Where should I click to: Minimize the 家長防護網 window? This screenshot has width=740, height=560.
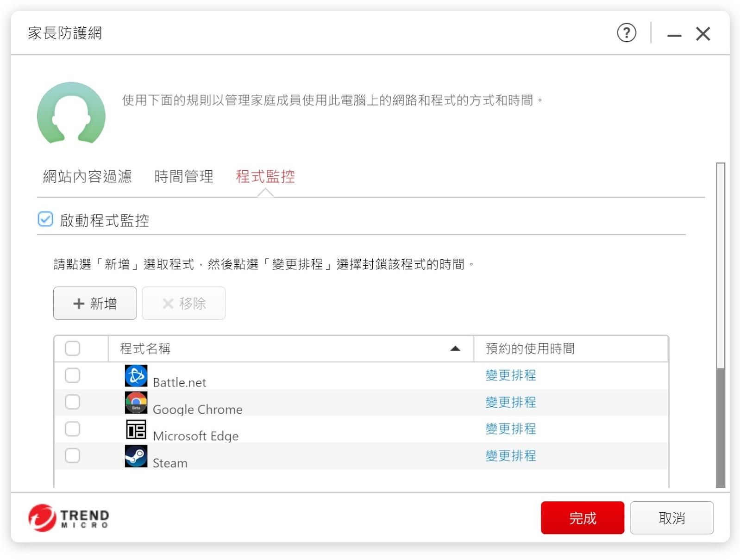pos(674,35)
